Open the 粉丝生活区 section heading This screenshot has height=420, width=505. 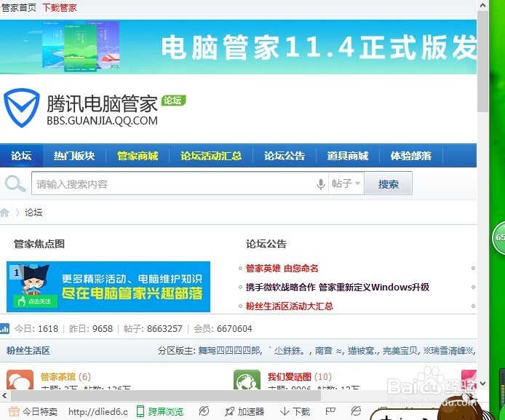tap(28, 350)
